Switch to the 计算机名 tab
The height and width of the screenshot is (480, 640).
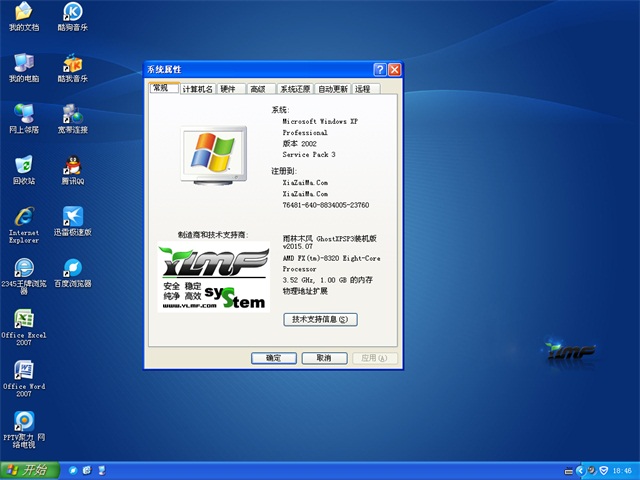(x=197, y=89)
